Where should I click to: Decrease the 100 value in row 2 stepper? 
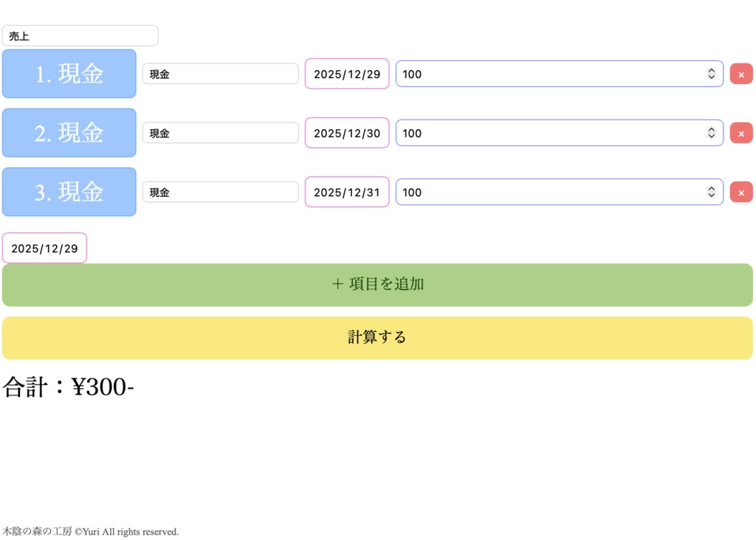coord(709,136)
